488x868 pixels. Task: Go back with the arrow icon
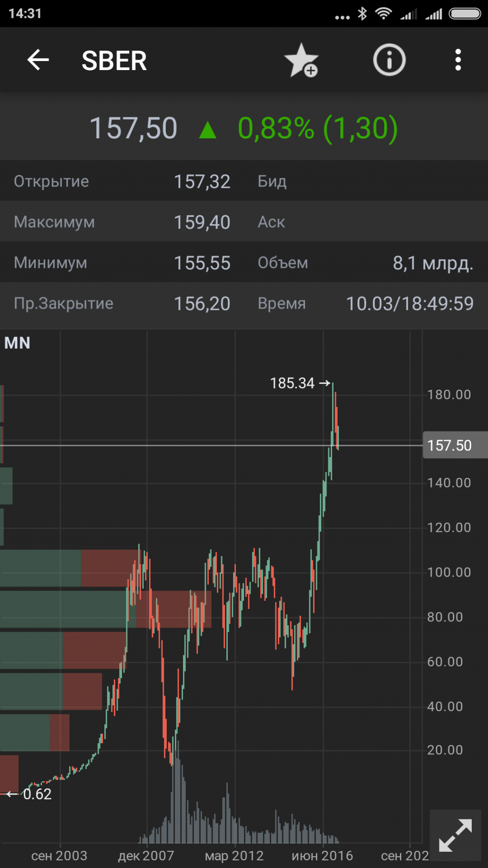point(38,60)
